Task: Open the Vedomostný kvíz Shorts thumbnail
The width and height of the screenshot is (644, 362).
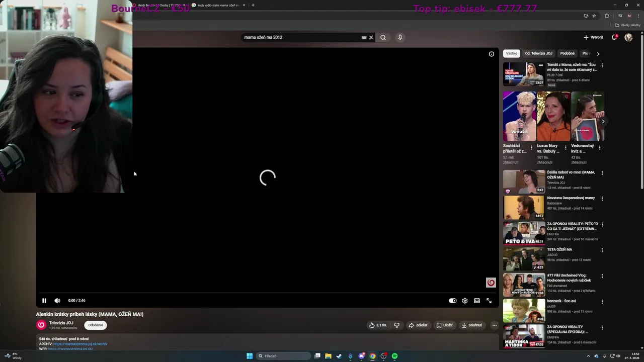Action: coord(587,116)
